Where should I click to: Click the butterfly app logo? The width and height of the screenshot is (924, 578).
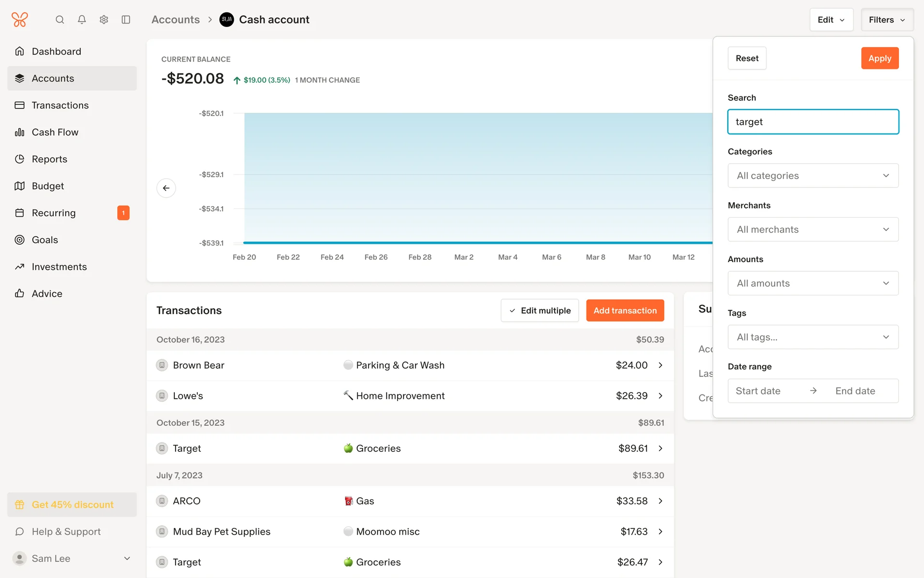coord(20,20)
